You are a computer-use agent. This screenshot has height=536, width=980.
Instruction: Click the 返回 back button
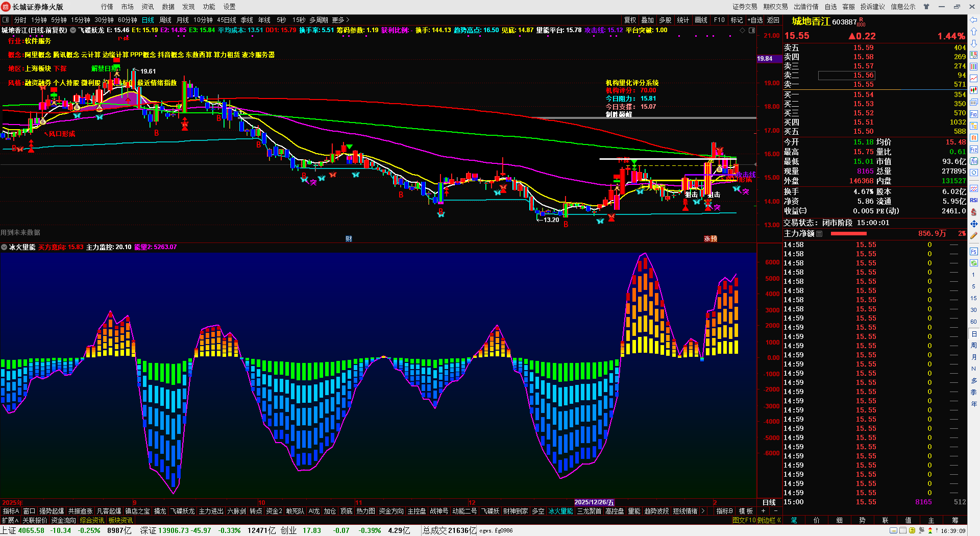773,20
